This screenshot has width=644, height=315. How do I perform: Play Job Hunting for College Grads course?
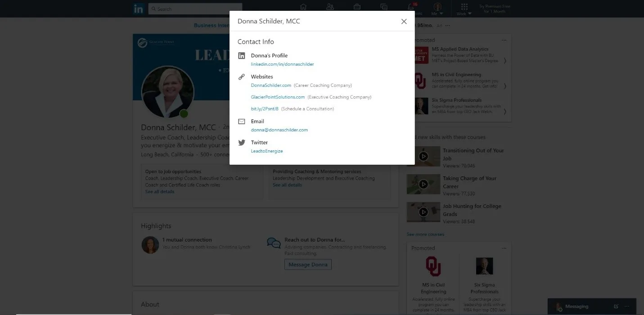coord(423,212)
